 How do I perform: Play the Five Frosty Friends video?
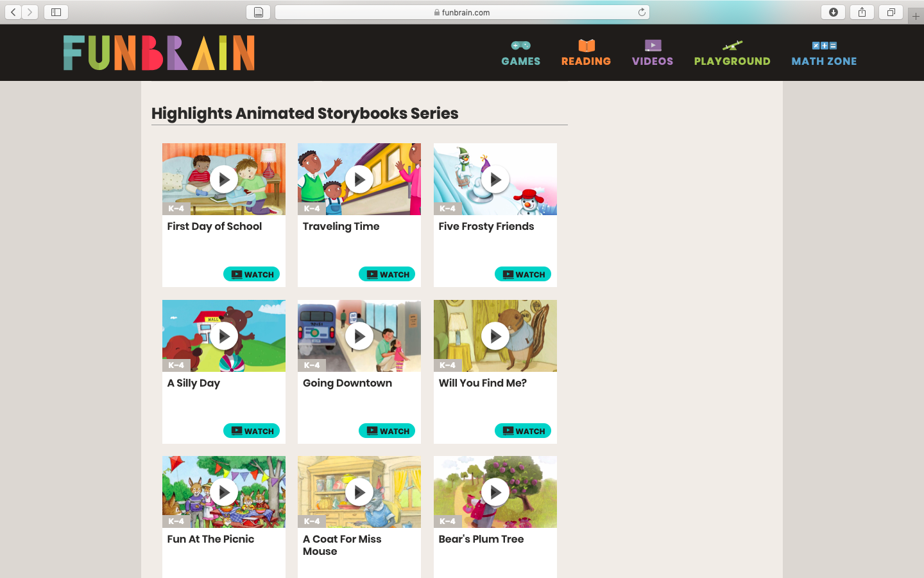pyautogui.click(x=495, y=179)
